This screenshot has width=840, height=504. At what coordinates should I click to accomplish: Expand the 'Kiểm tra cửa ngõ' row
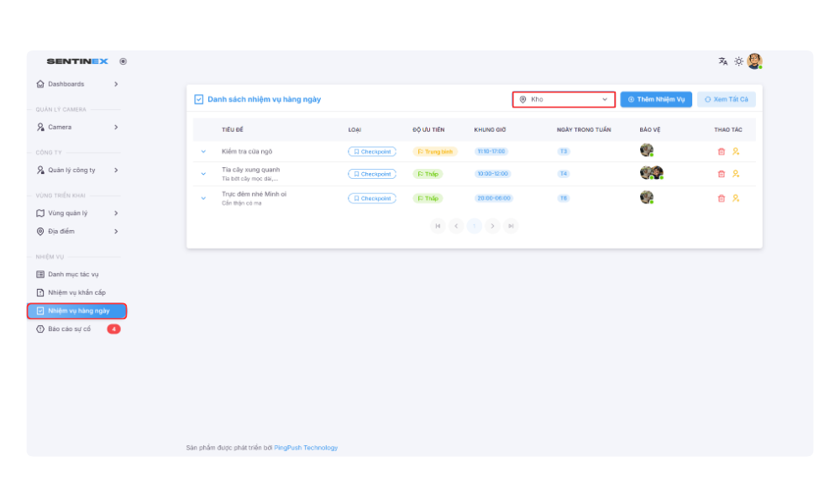[x=203, y=151]
